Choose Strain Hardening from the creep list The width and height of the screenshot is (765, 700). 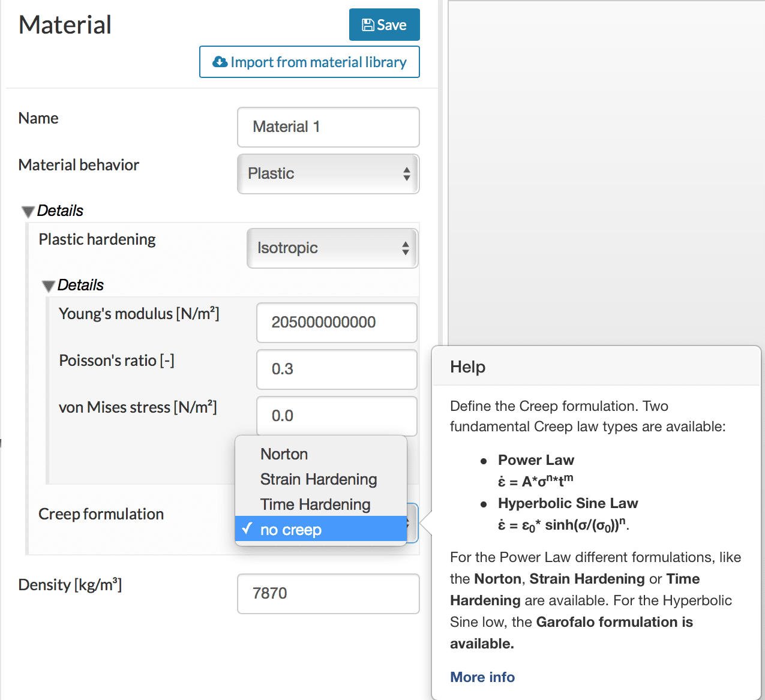[318, 479]
